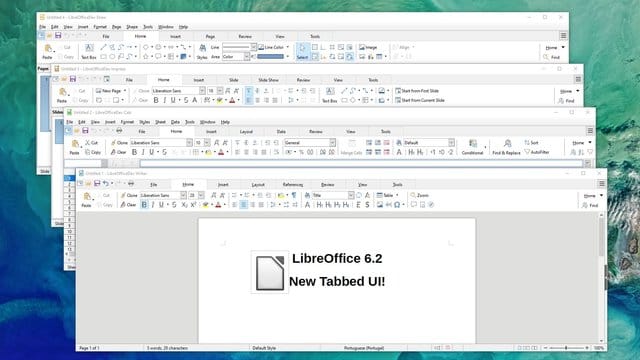Click the Save icon in Writer's quick toolbar
Image resolution: width=640 pixels, height=360 pixels.
coord(97,184)
